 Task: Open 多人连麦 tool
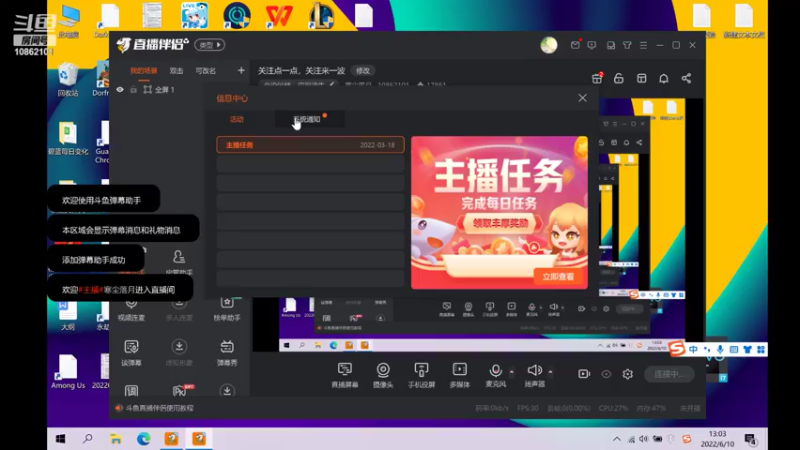click(179, 309)
